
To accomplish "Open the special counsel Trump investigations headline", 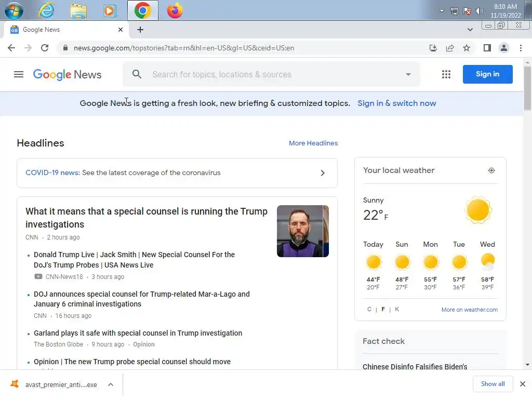I will click(146, 218).
